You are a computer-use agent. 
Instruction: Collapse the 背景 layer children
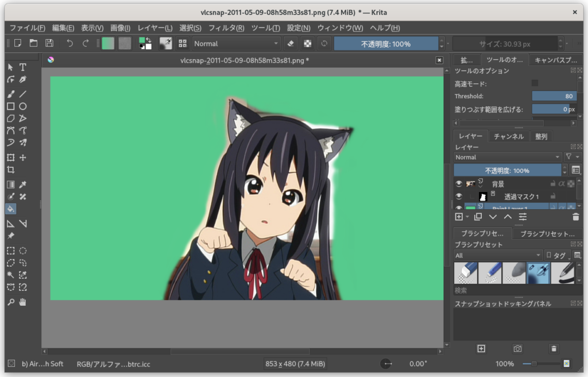pos(481,186)
